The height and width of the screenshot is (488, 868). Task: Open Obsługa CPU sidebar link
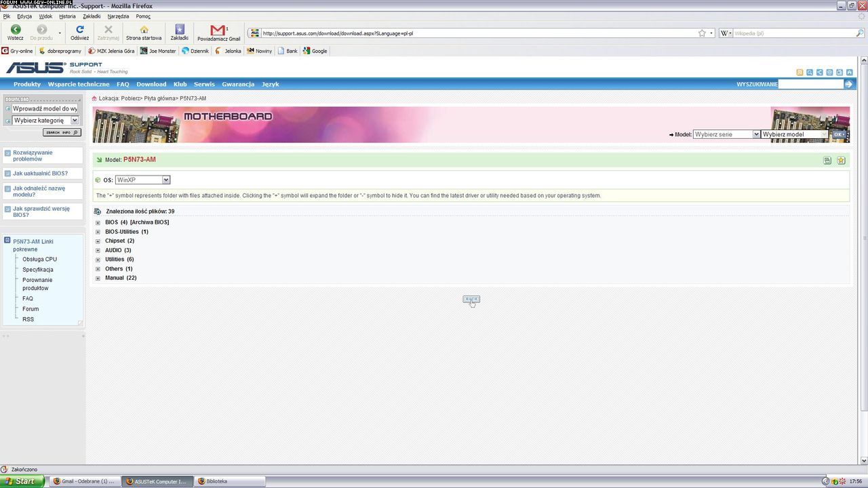[x=39, y=259]
